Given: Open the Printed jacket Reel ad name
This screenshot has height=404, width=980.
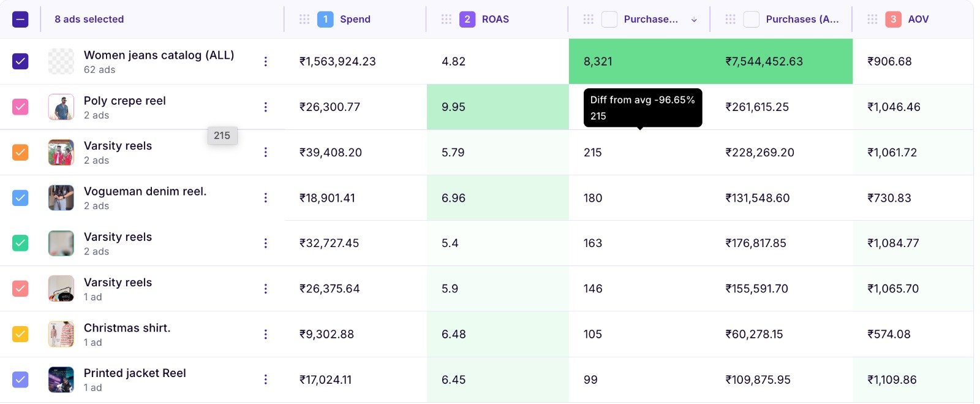Looking at the screenshot, I should click(135, 373).
